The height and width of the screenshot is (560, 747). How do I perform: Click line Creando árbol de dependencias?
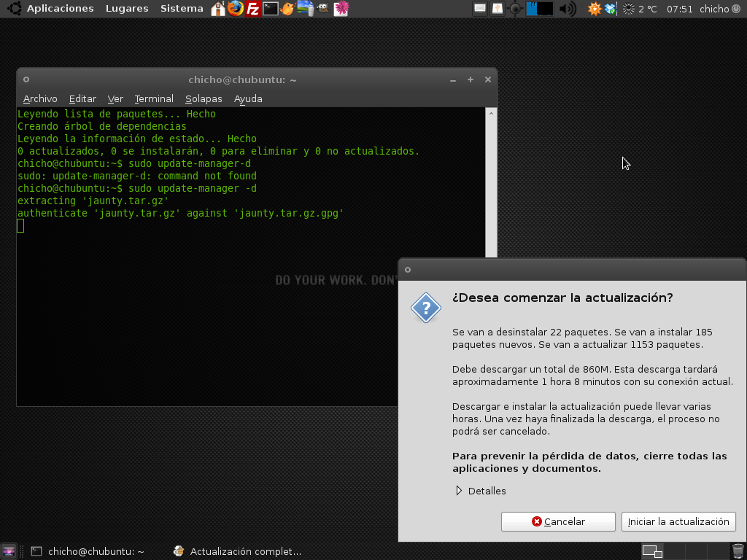(102, 127)
